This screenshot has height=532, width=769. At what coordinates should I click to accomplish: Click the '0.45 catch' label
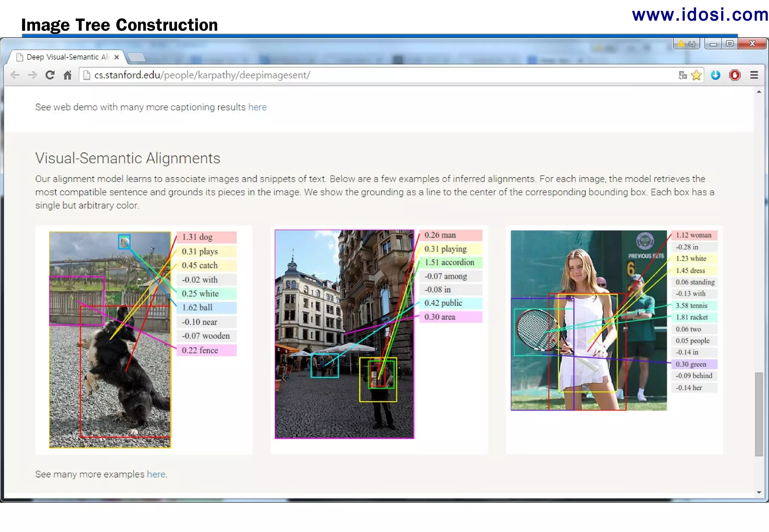point(207,265)
